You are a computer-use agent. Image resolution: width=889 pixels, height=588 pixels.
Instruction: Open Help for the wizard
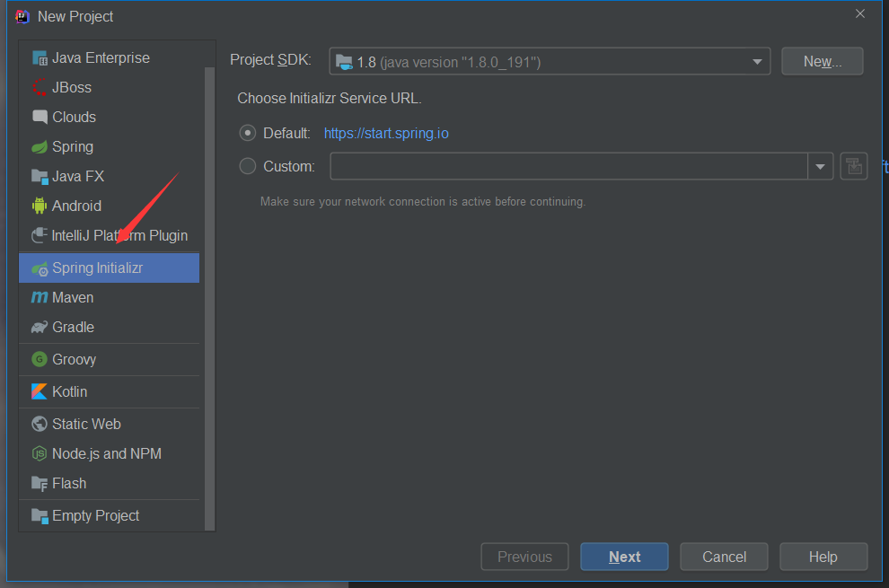point(823,557)
